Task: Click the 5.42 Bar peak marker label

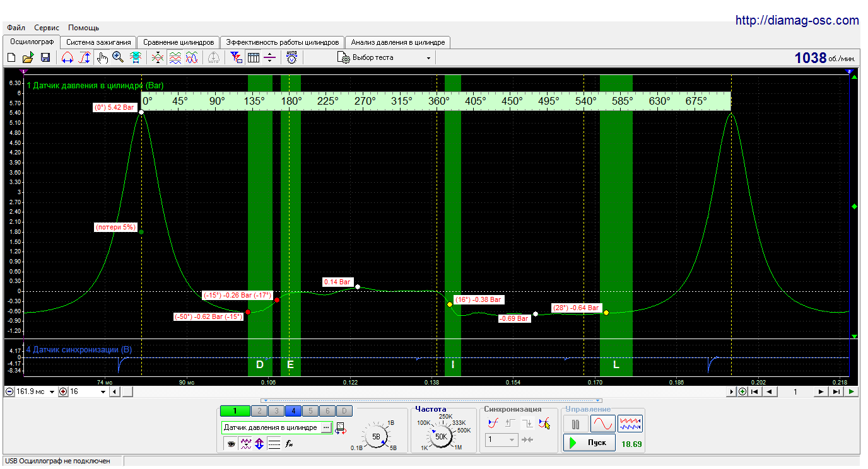Action: point(115,108)
